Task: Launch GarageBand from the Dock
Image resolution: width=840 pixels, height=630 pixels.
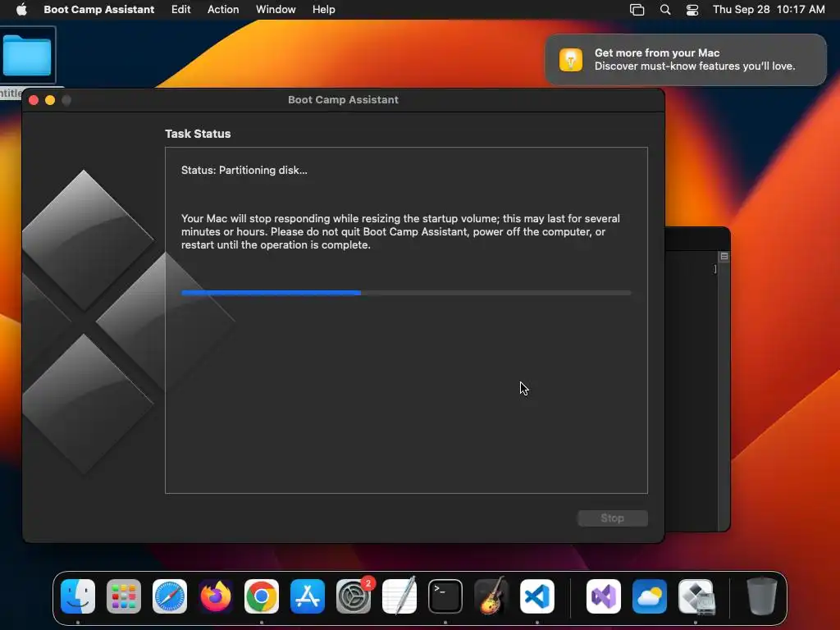Action: click(491, 596)
